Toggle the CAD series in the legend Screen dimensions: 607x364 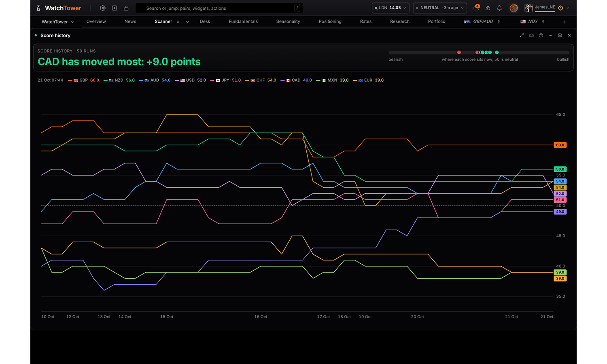point(296,80)
